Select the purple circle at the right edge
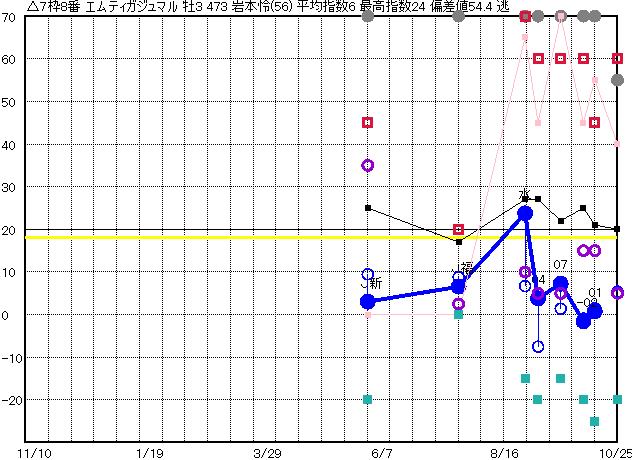Viewport: 632px width, 460px height. click(x=617, y=293)
